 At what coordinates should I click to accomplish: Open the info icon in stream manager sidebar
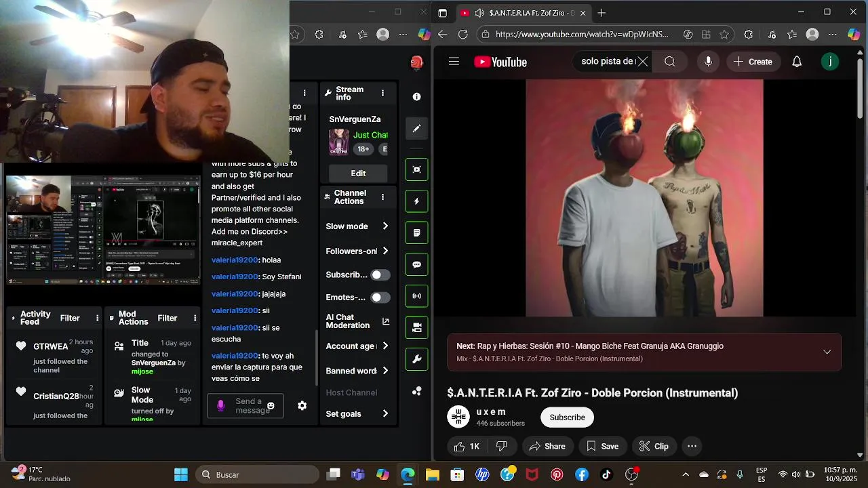416,97
